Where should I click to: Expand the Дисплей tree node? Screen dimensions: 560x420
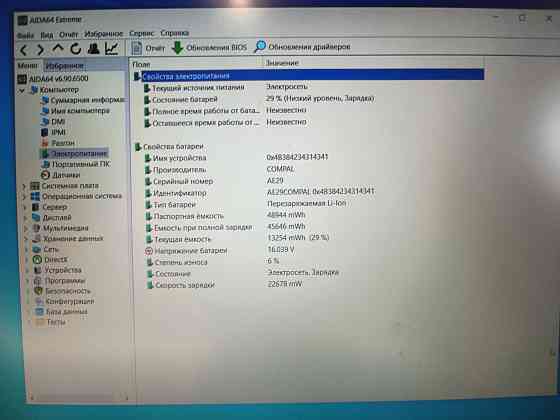(x=25, y=218)
